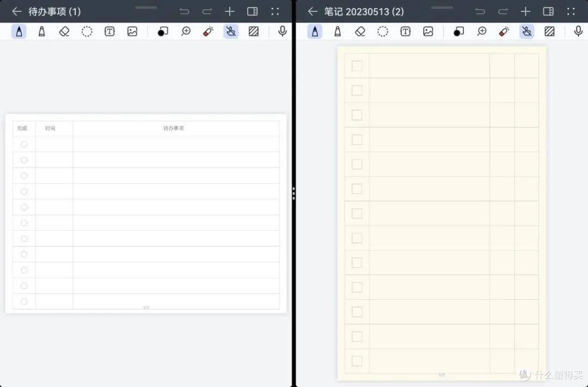Open the zoom magnifier in 待办事项 toolbar
This screenshot has width=588, height=387.
(186, 32)
